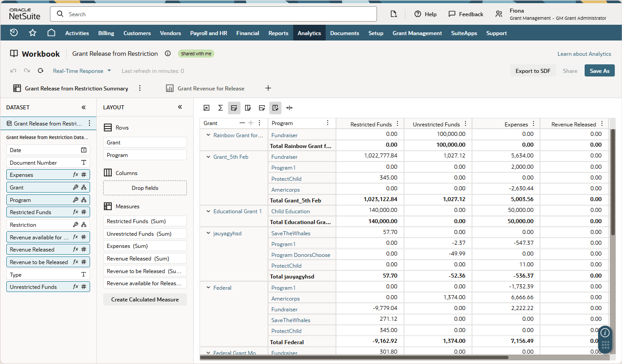Toggle column grand totals in the pivot toolbar
The image size is (622, 364).
275,108
